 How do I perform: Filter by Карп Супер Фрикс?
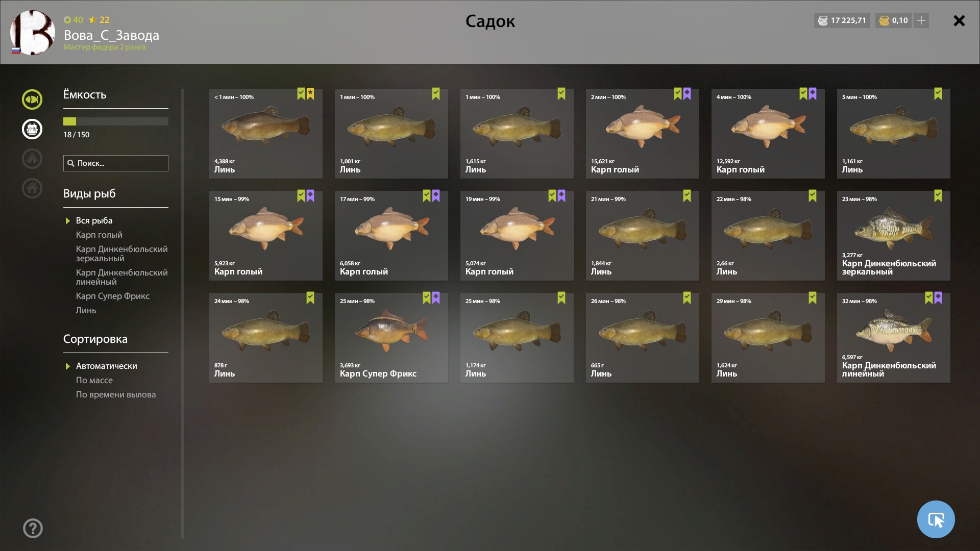point(113,296)
